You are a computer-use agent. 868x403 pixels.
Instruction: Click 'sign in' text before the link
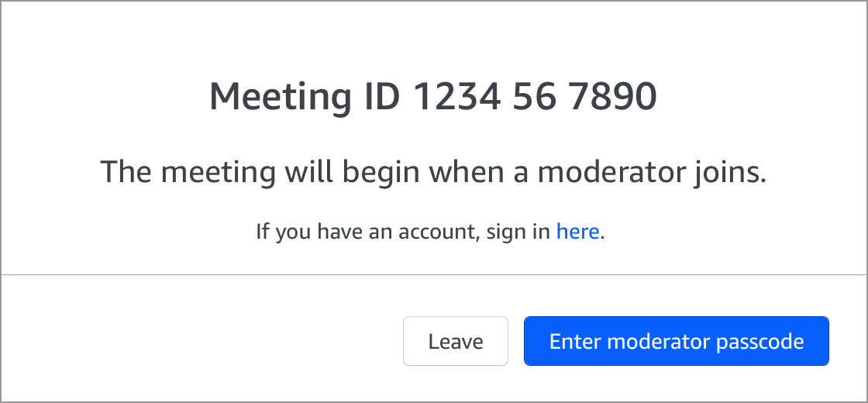tap(518, 232)
